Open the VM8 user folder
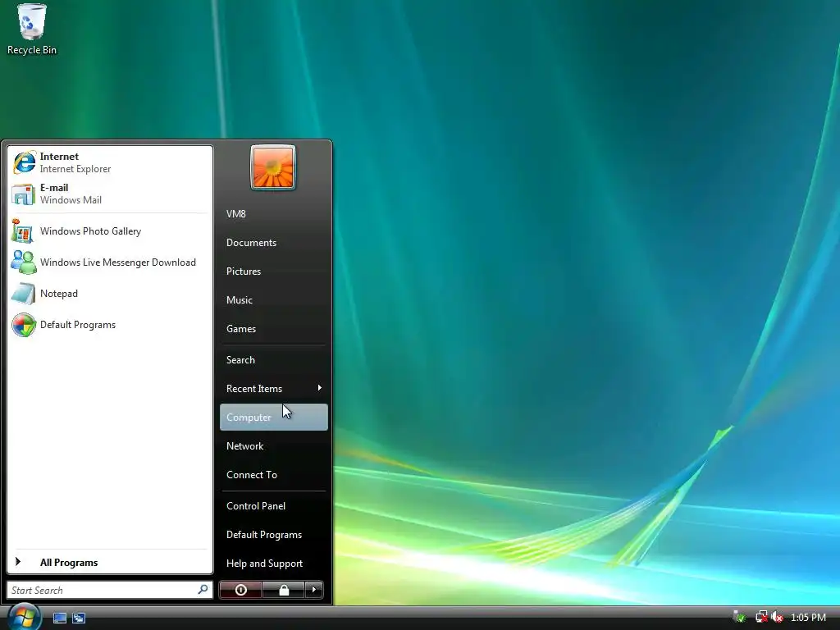Viewport: 840px width, 630px height. coord(235,214)
